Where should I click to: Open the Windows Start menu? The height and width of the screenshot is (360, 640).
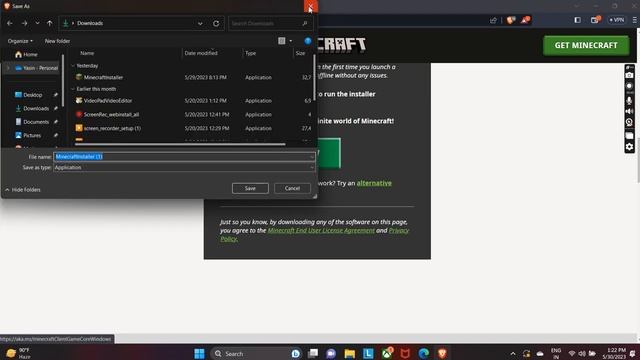pos(199,353)
